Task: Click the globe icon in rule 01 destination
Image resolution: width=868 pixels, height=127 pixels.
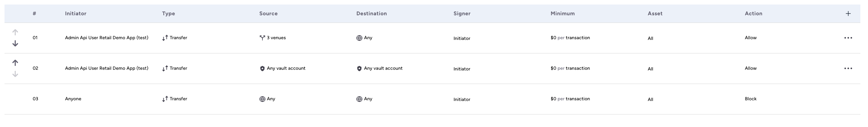Action: click(x=359, y=38)
